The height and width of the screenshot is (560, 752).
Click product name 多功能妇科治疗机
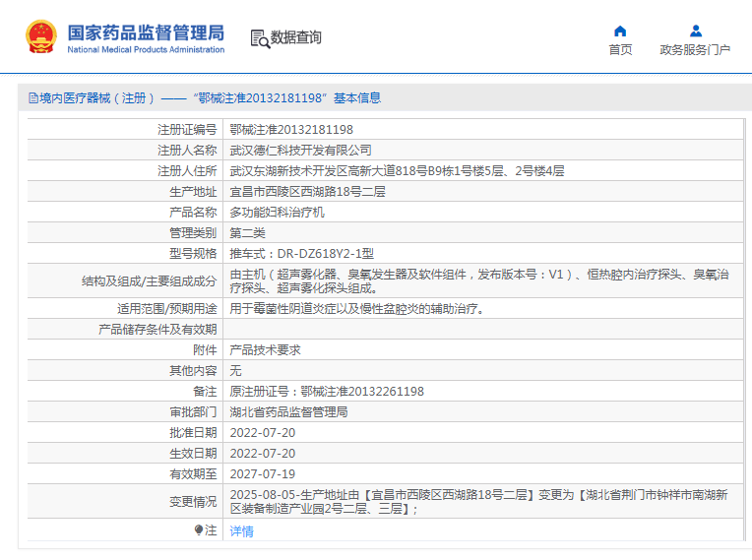click(277, 212)
